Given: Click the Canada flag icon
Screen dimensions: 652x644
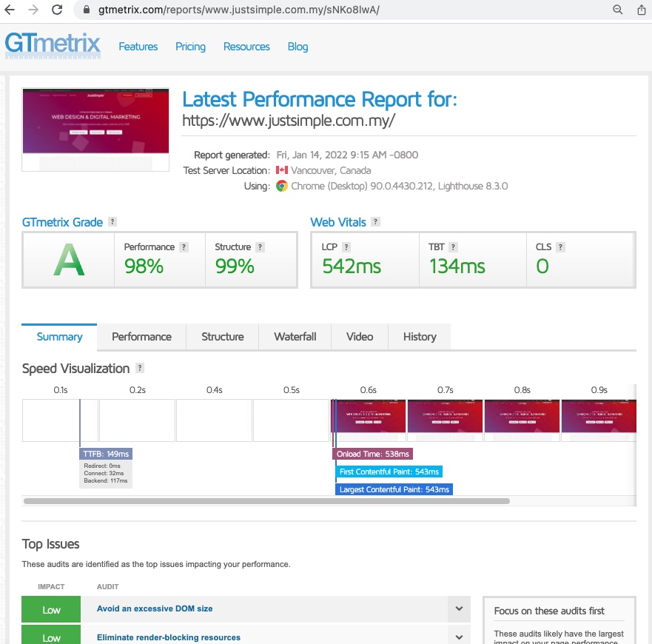Looking at the screenshot, I should point(282,170).
